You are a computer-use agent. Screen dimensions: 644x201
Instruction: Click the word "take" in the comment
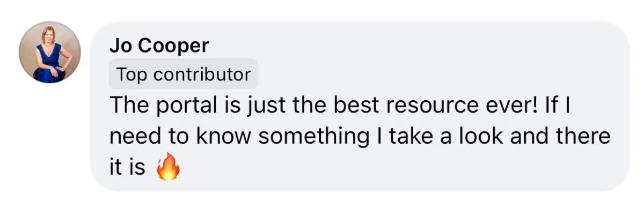pos(410,136)
